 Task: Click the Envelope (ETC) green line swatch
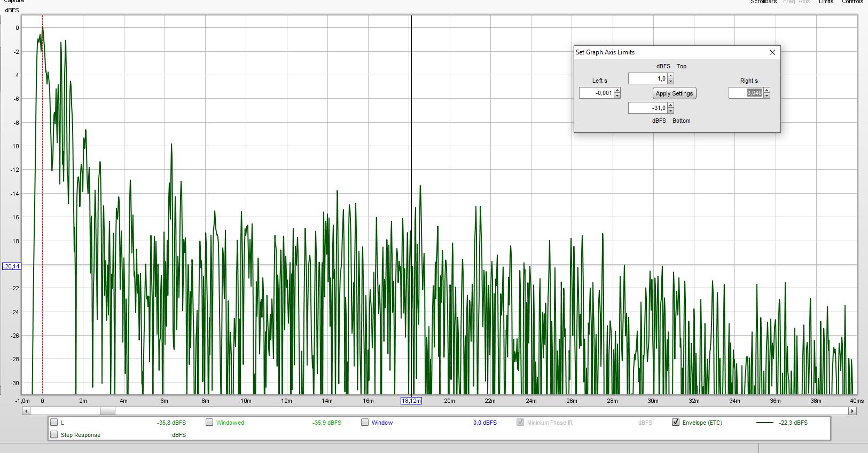(x=765, y=423)
